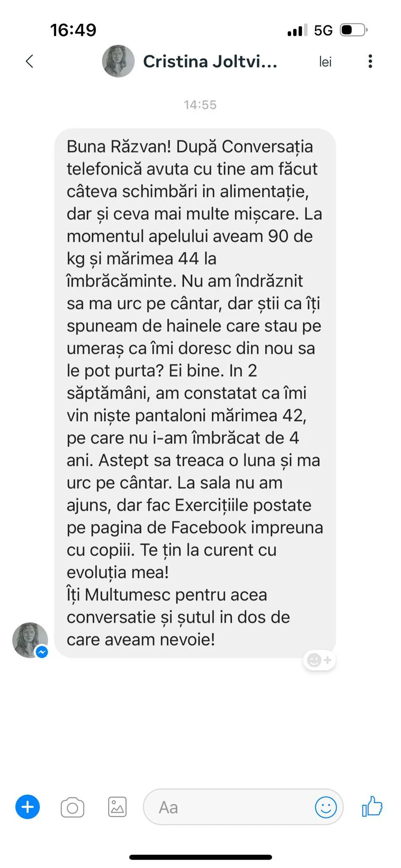Add an emoji reaction to the message
The width and height of the screenshot is (401, 868).
click(320, 660)
